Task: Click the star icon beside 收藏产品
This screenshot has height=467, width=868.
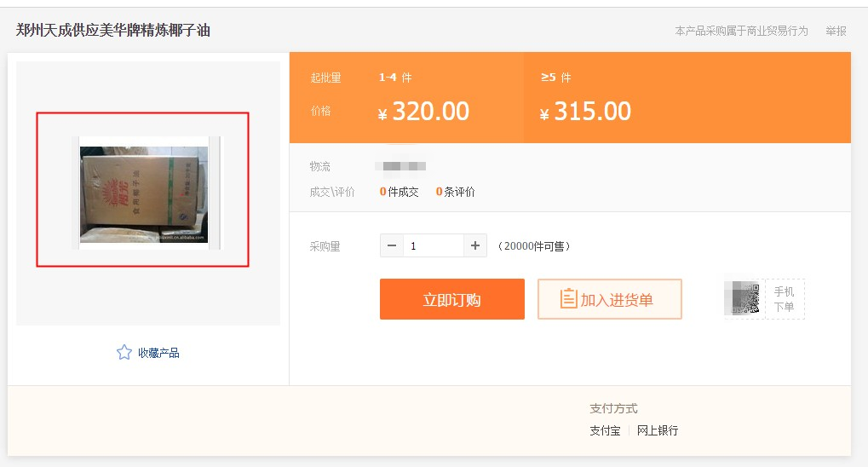Action: [124, 352]
